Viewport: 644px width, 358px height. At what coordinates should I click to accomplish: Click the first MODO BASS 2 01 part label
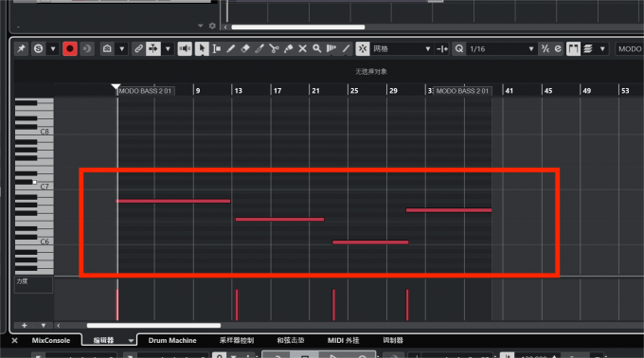146,91
